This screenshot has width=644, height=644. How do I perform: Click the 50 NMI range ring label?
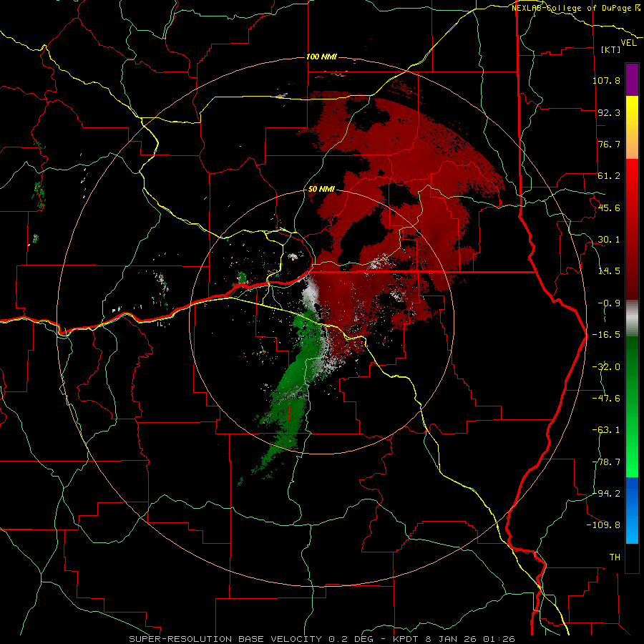[x=321, y=190]
